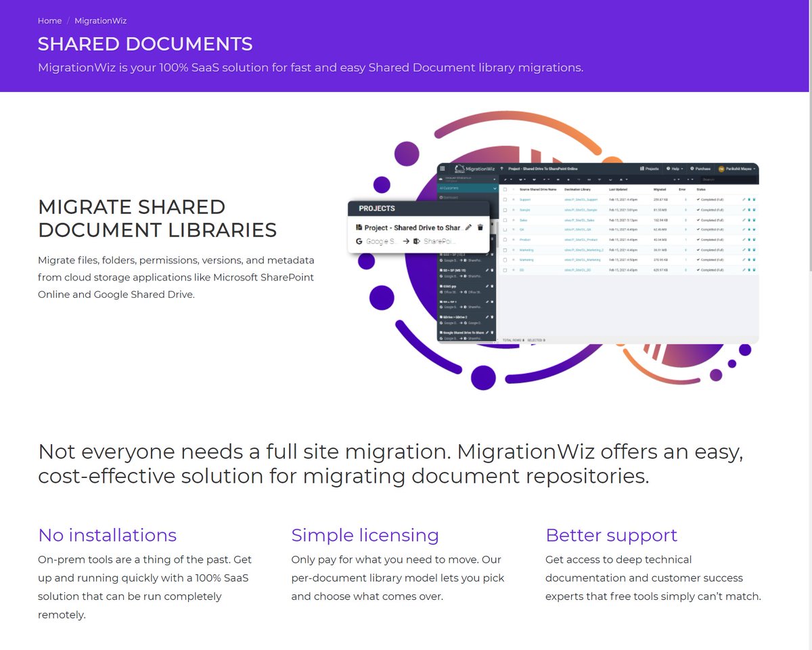Click the Destination Library column header
Viewport: 812px width, 650px height.
click(578, 190)
